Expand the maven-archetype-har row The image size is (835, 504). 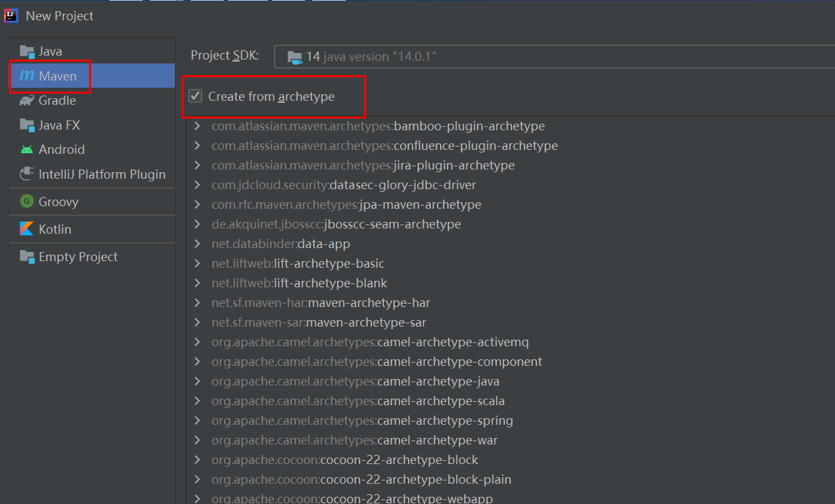pos(197,303)
